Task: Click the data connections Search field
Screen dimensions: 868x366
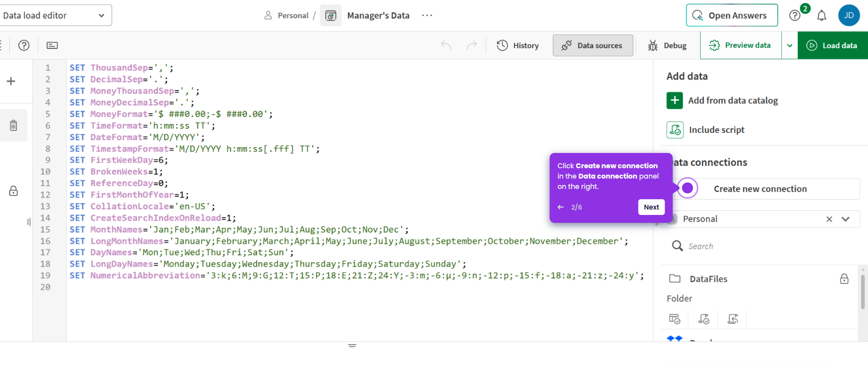Action: [x=761, y=246]
